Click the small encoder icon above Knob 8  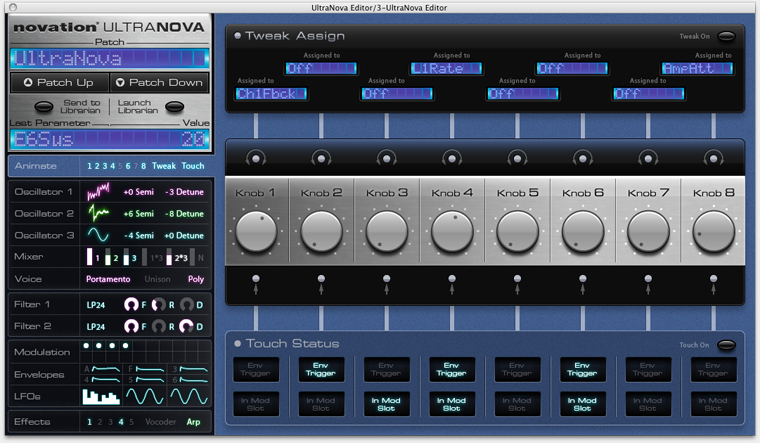pos(713,158)
